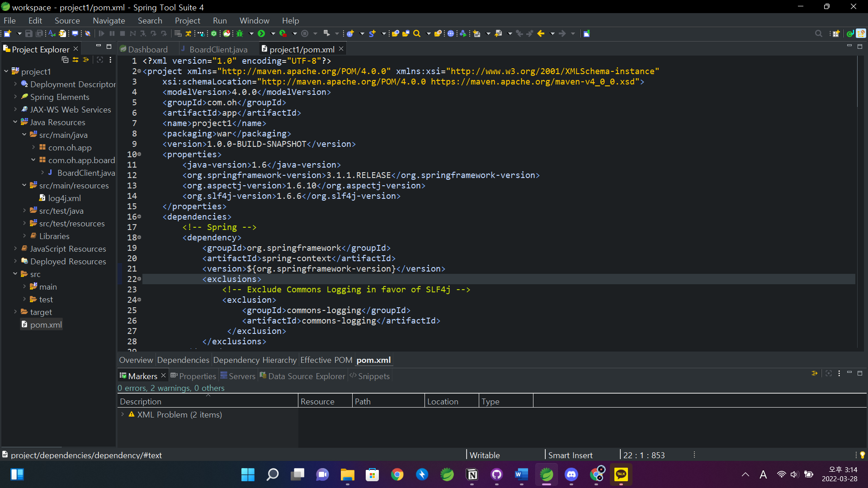Collapse the exclusions element at line 22

[139, 279]
